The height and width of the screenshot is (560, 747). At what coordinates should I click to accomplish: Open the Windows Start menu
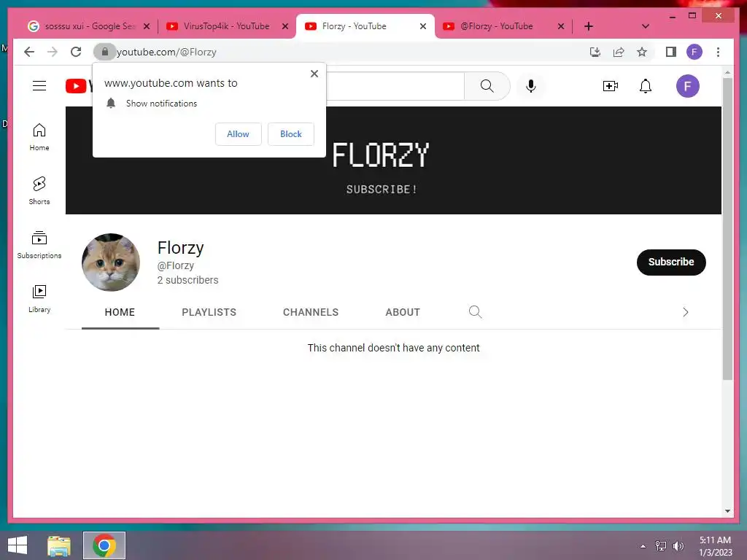(x=18, y=545)
